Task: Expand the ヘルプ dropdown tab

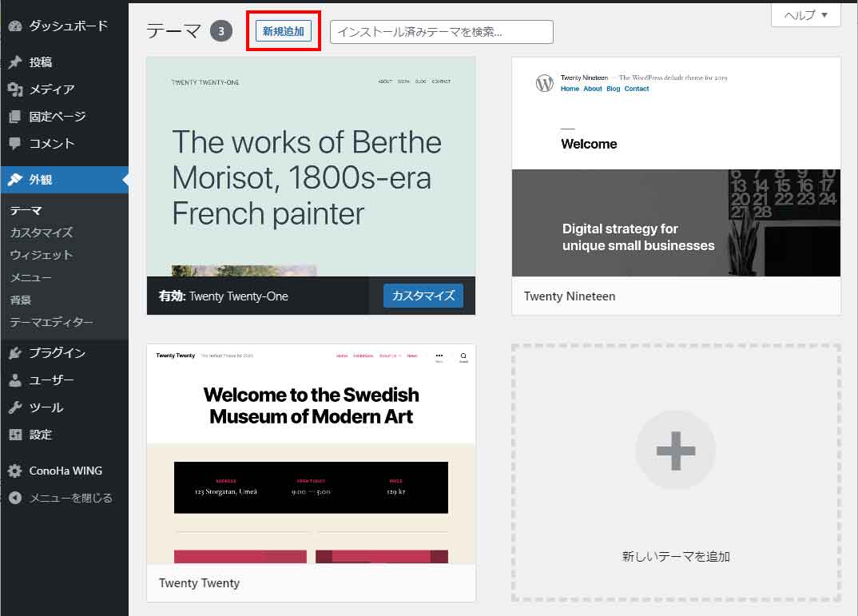Action: 805,14
